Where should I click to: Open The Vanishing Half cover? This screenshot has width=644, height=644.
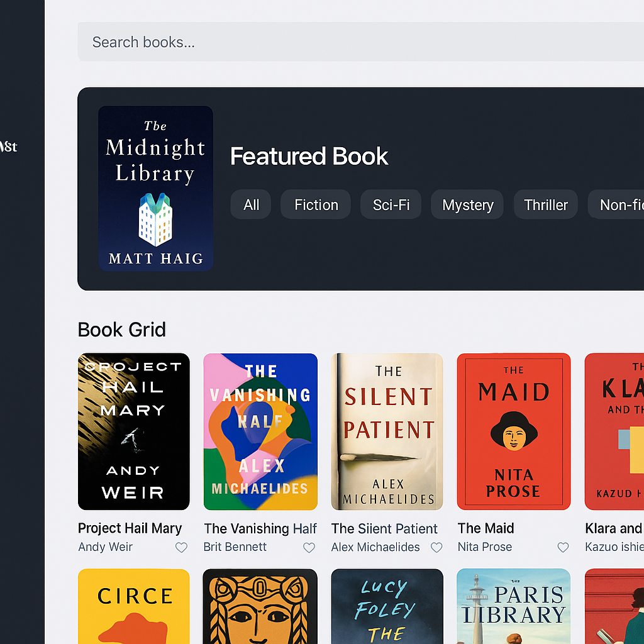(x=260, y=431)
